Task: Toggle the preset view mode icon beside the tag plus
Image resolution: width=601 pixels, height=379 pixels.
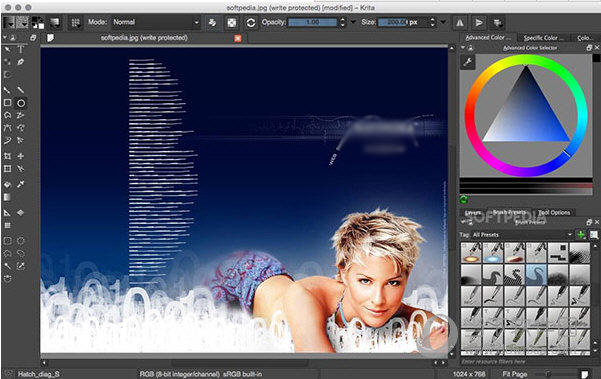Action: [x=594, y=235]
